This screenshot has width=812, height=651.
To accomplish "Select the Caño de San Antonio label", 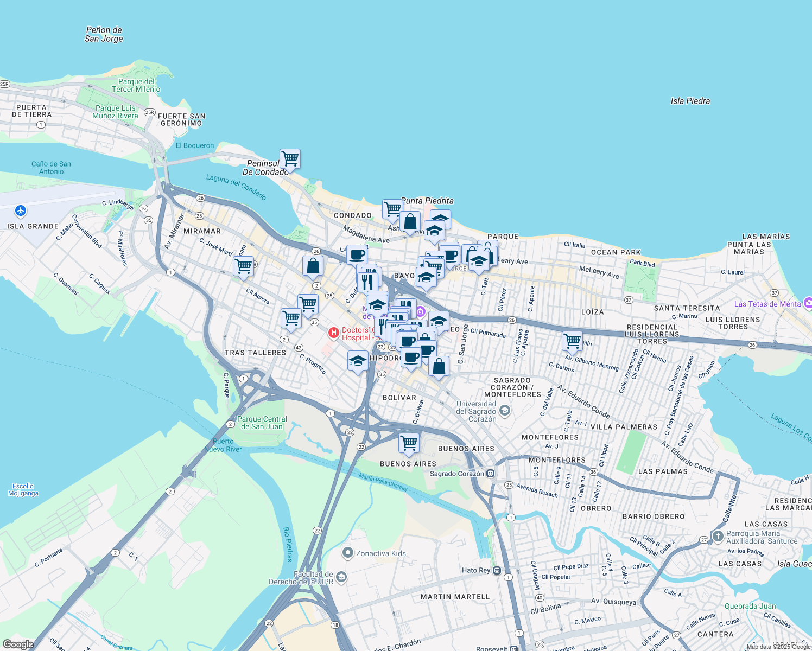I will [51, 168].
